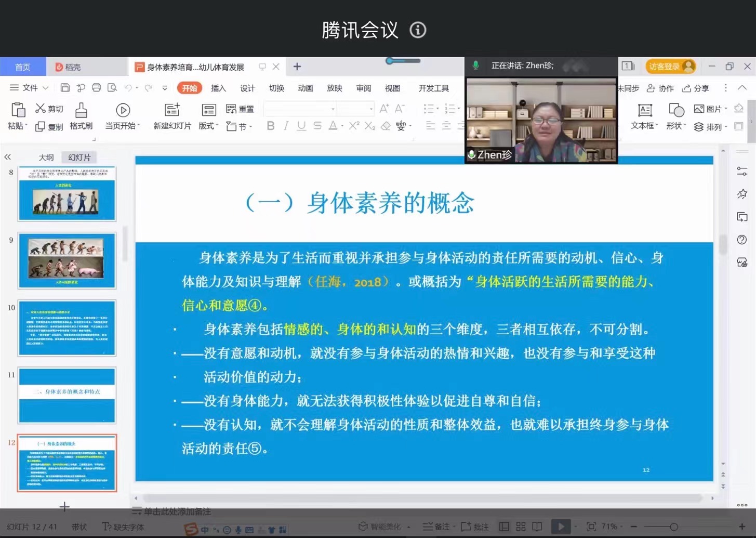Open the 文件 menu dropdown
This screenshot has width=756, height=538.
tap(29, 88)
